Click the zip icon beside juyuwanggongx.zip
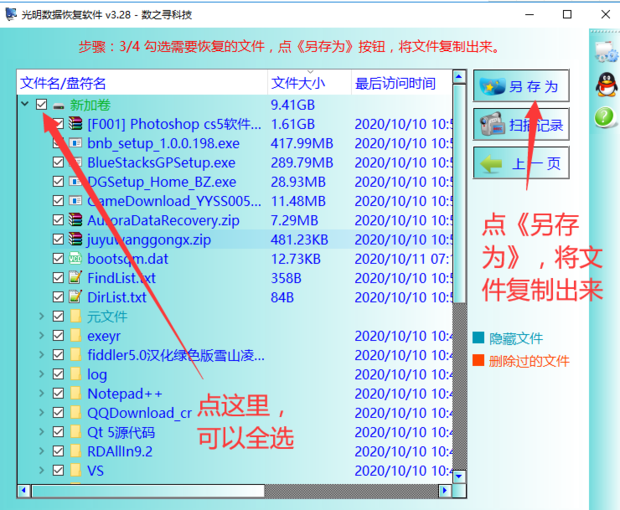Image resolution: width=620 pixels, height=510 pixels. point(75,239)
